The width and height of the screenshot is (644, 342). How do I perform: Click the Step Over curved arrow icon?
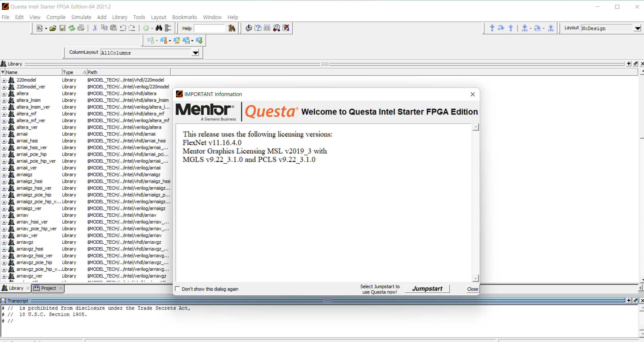pyautogui.click(x=501, y=28)
